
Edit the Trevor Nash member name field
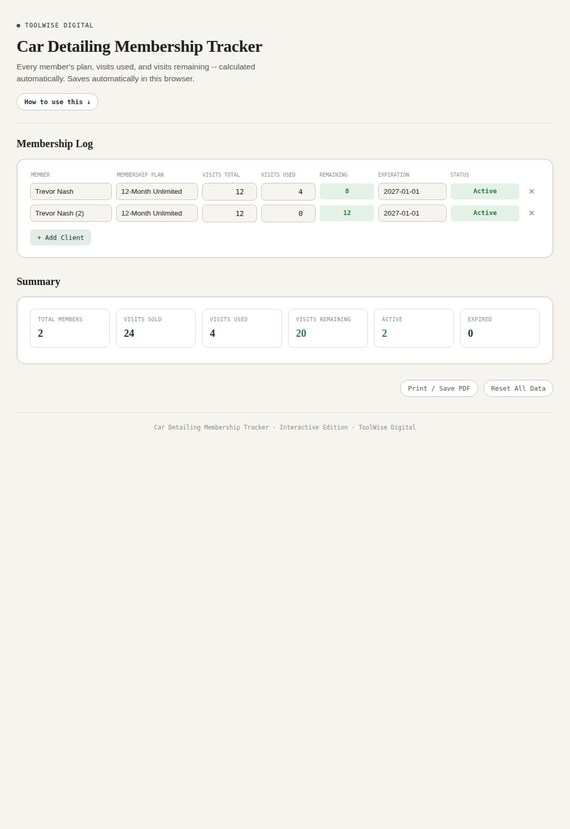pyautogui.click(x=71, y=191)
